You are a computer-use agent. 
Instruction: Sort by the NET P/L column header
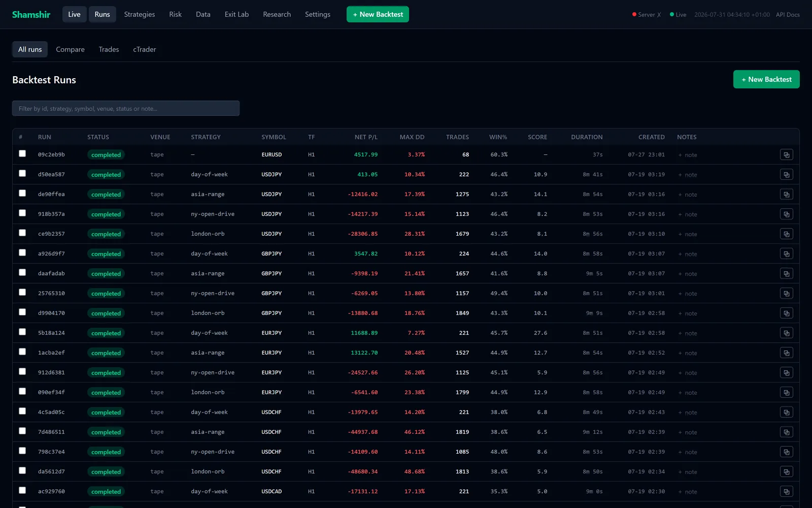click(366, 137)
